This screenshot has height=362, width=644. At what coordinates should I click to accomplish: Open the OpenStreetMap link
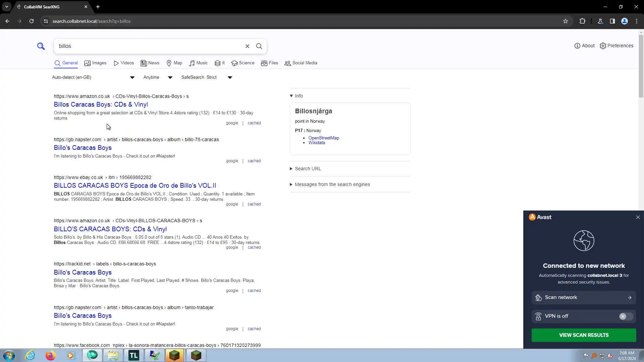point(323,138)
